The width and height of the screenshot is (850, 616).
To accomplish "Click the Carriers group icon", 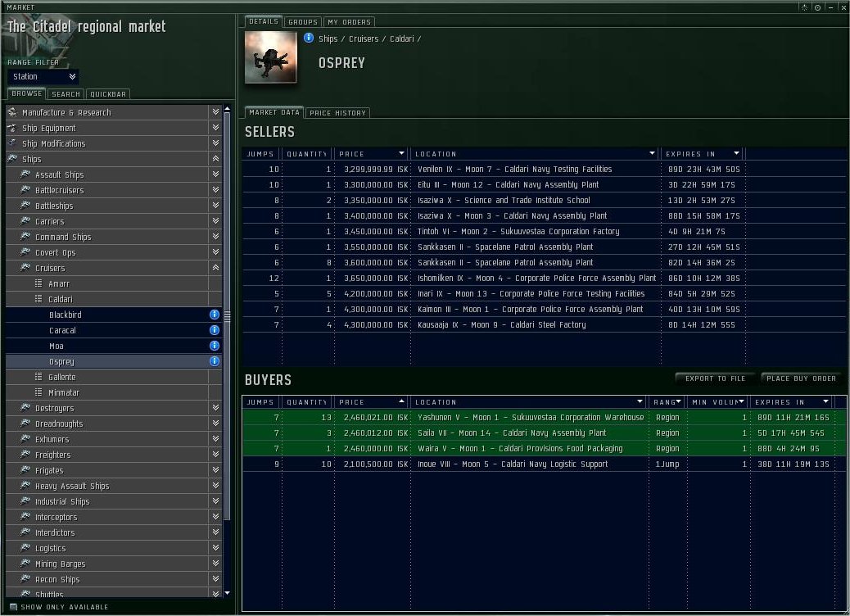I will point(25,221).
